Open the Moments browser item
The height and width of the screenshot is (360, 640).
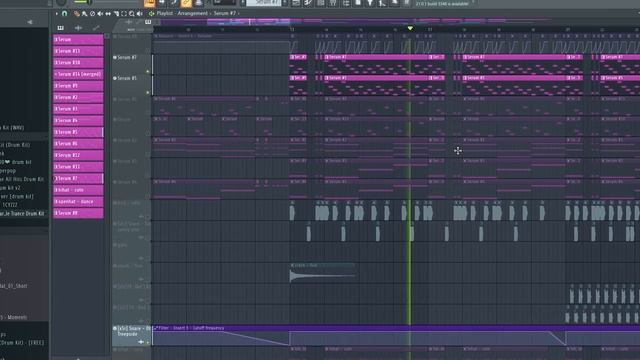coord(14,317)
